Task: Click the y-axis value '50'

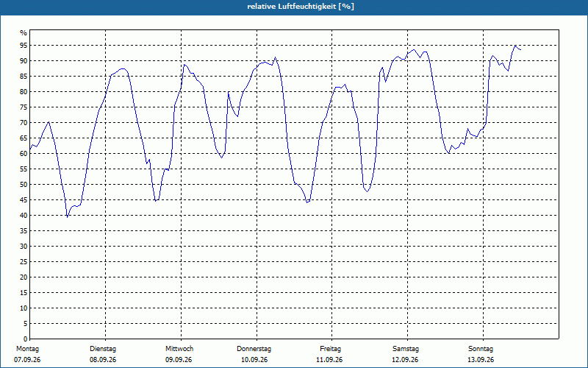Action: tap(24, 185)
